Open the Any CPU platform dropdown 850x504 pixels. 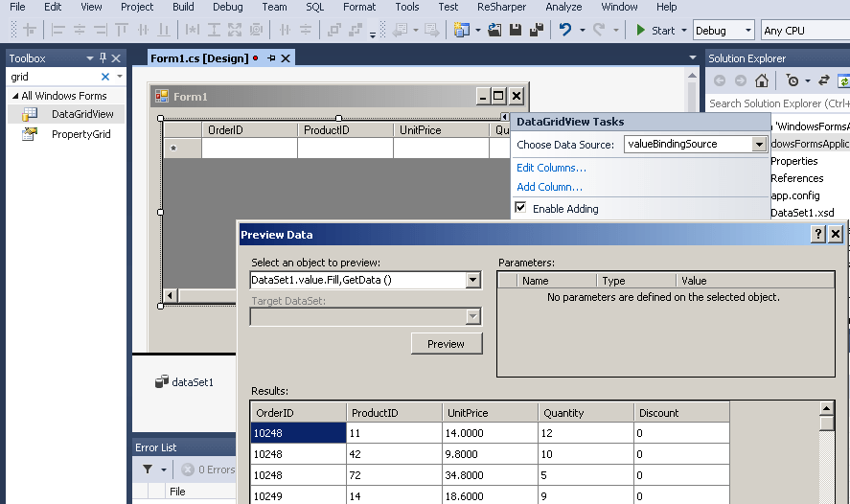806,31
